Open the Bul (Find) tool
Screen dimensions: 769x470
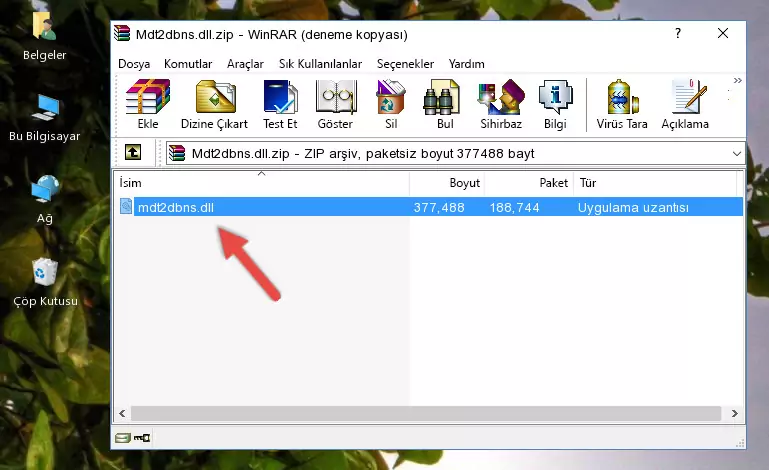click(445, 104)
